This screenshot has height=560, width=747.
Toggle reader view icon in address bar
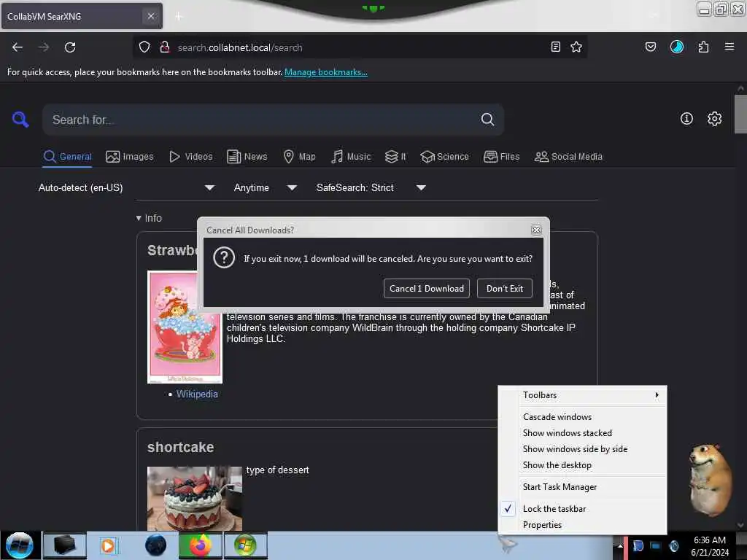pyautogui.click(x=555, y=47)
